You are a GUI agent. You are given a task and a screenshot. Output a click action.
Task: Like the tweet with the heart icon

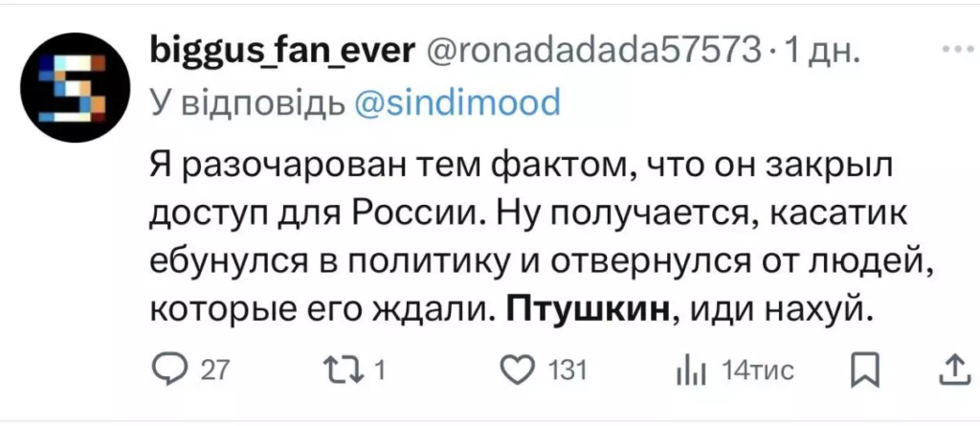(518, 369)
